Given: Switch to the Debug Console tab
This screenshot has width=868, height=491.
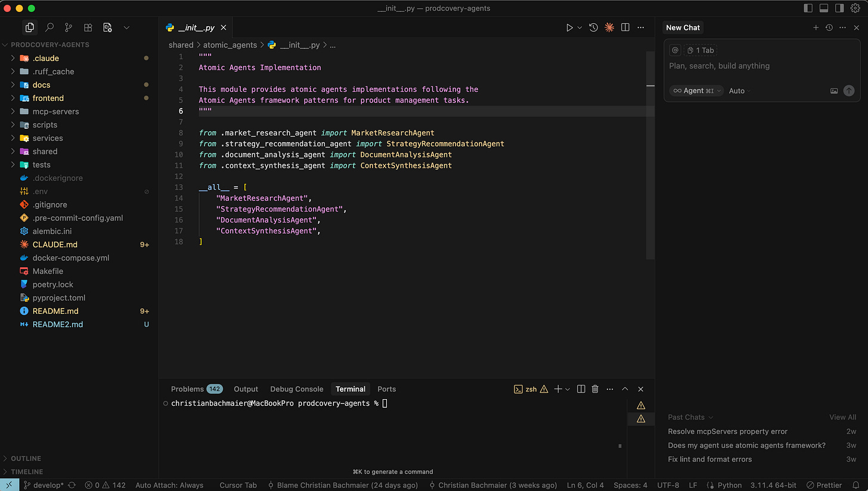Looking at the screenshot, I should tap(296, 389).
